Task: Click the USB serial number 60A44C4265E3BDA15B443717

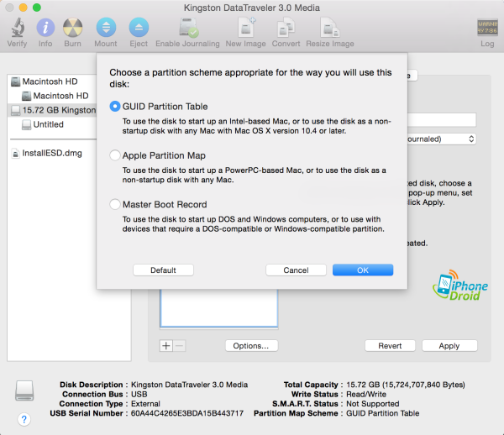Action: pyautogui.click(x=187, y=413)
